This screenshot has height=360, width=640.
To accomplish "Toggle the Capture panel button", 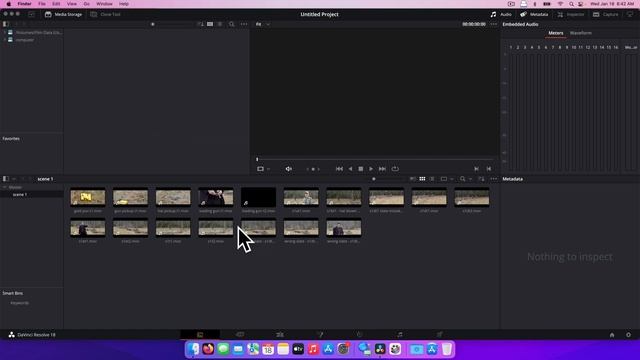I will click(606, 14).
